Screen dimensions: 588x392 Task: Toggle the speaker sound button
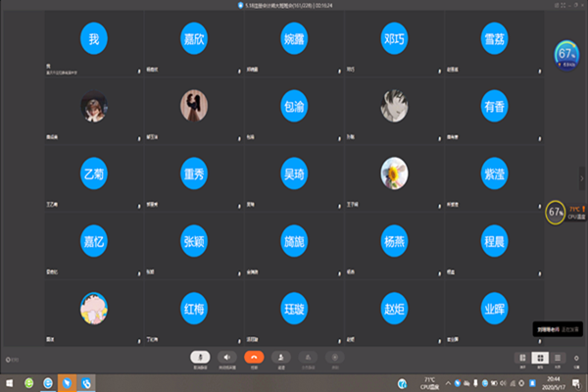tap(227, 358)
